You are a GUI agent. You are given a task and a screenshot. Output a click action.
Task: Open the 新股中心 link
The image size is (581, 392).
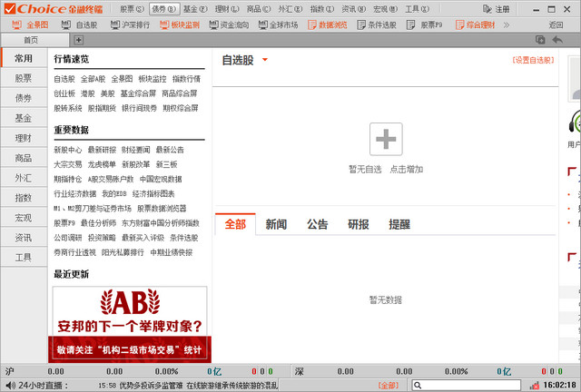(x=67, y=150)
